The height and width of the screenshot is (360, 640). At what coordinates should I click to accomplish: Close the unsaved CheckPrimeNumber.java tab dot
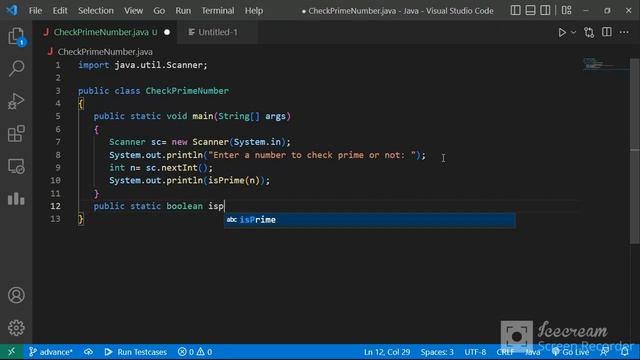(x=167, y=32)
